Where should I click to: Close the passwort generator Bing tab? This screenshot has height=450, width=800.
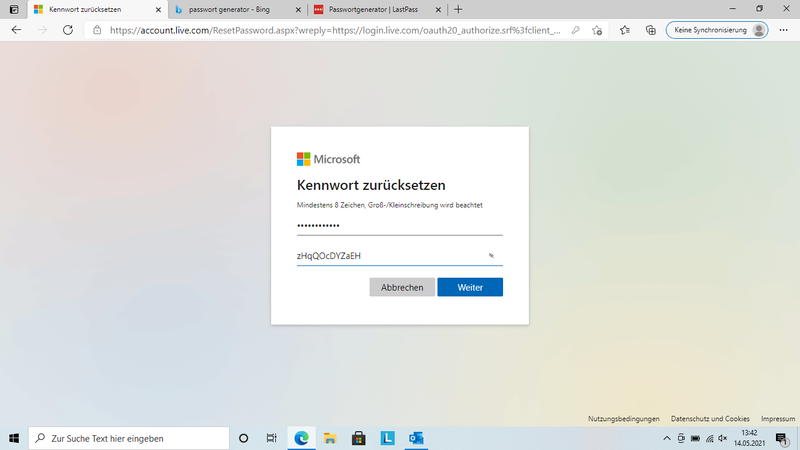tap(298, 10)
